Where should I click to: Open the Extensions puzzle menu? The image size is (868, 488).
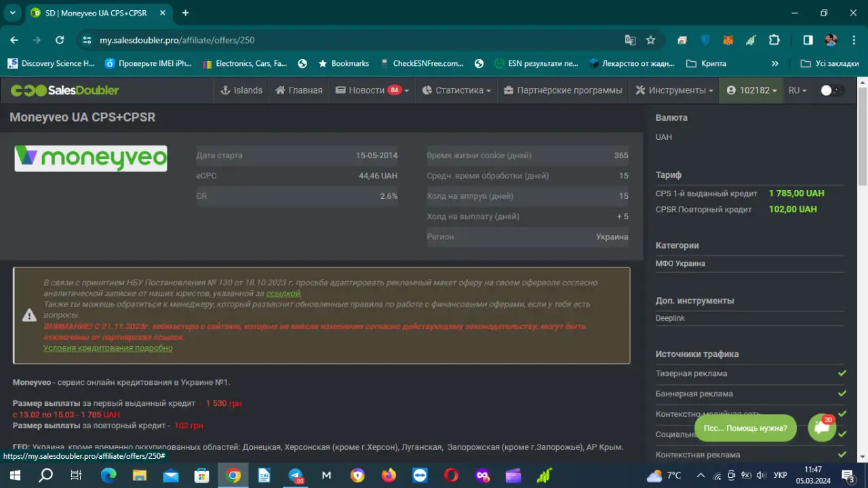pos(774,40)
